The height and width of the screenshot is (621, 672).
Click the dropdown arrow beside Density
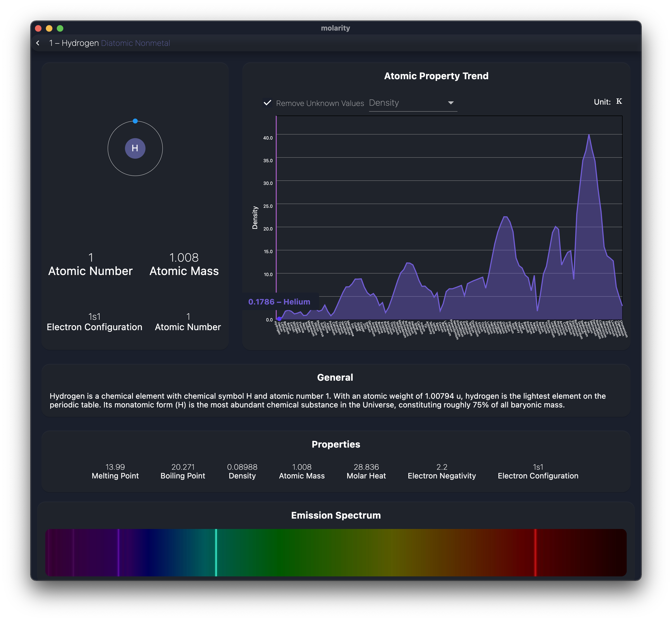click(451, 103)
